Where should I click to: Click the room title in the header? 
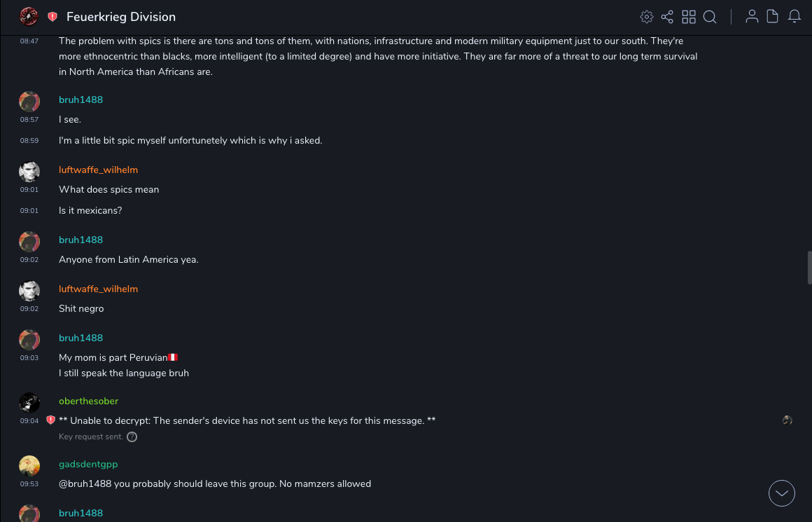tap(121, 17)
